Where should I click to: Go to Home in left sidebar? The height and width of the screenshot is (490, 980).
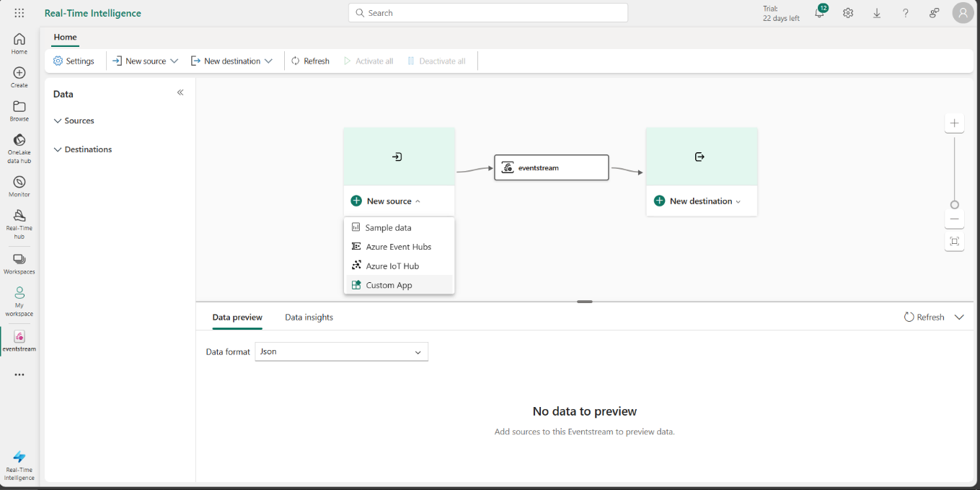[19, 44]
